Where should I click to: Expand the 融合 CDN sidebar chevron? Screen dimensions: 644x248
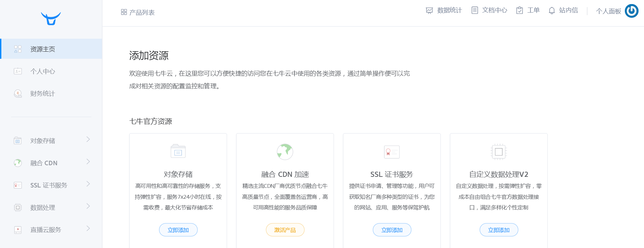(88, 161)
